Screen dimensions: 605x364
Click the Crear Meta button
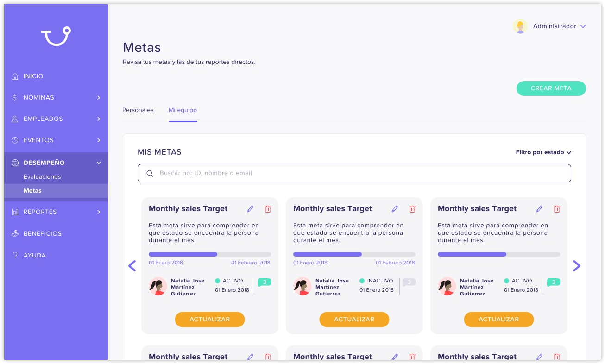(x=551, y=88)
